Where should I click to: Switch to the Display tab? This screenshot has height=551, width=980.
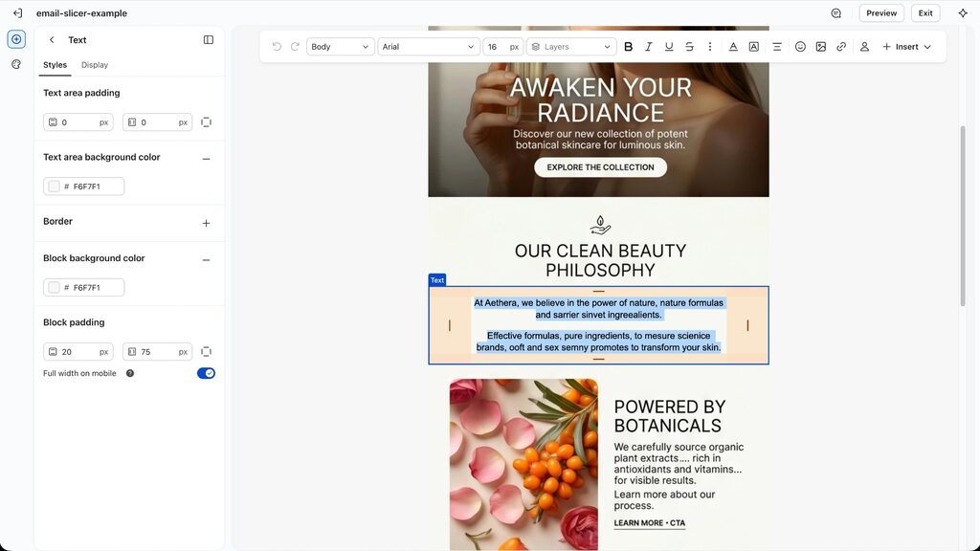[x=95, y=65]
